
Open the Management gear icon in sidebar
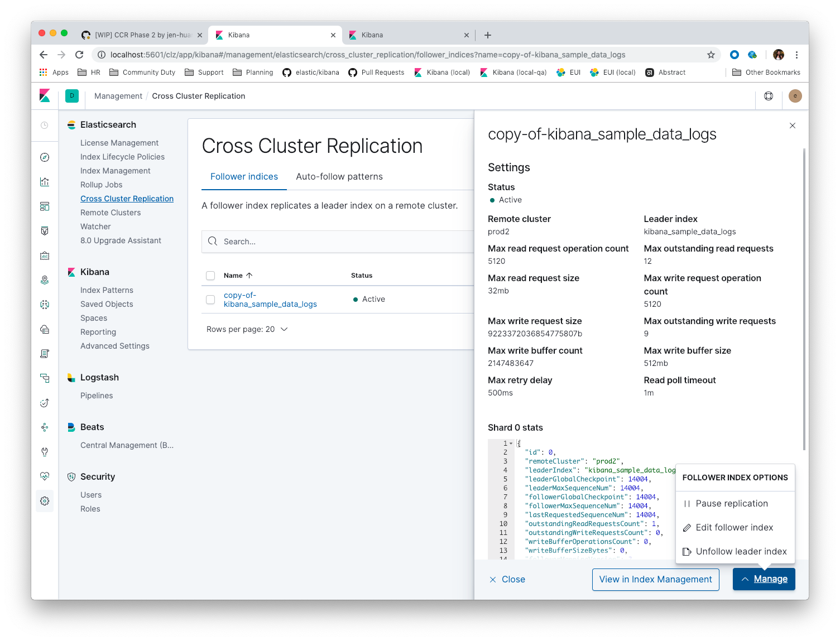tap(45, 501)
